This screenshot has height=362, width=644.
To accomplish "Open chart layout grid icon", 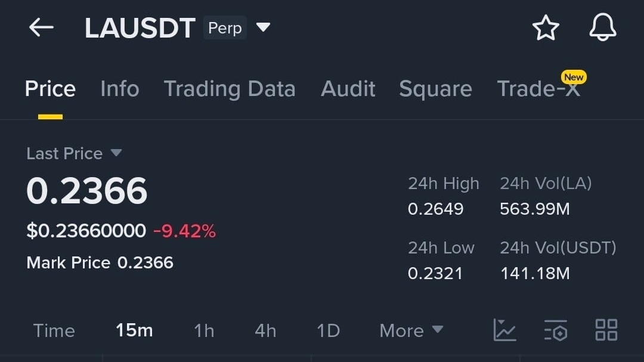I will tap(606, 330).
